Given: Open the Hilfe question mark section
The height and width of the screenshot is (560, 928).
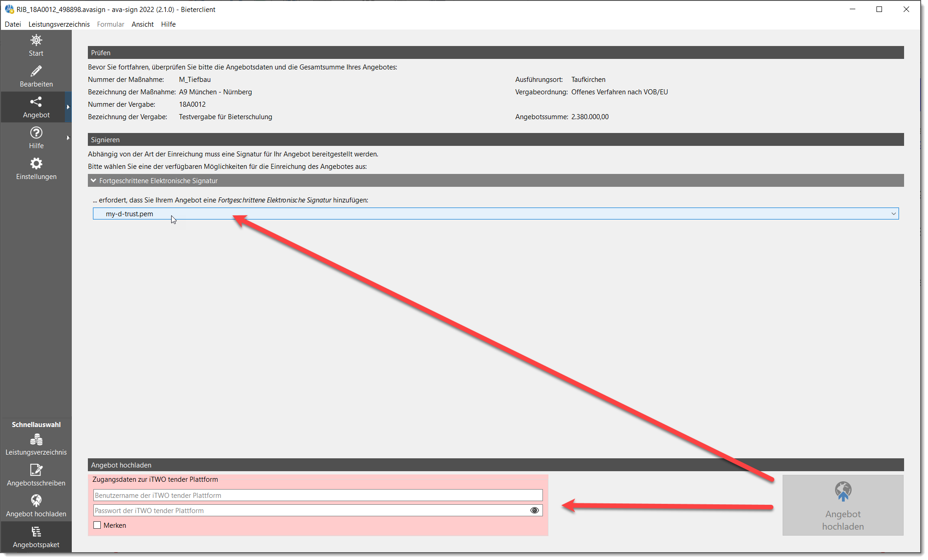Looking at the screenshot, I should (x=36, y=138).
